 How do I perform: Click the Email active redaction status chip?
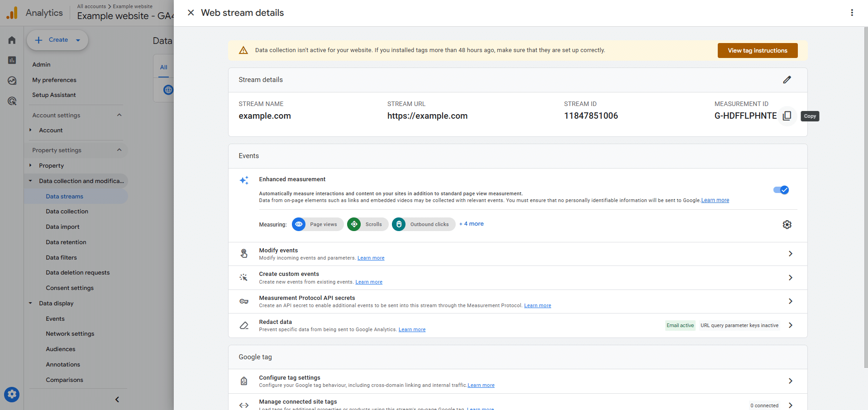point(680,325)
